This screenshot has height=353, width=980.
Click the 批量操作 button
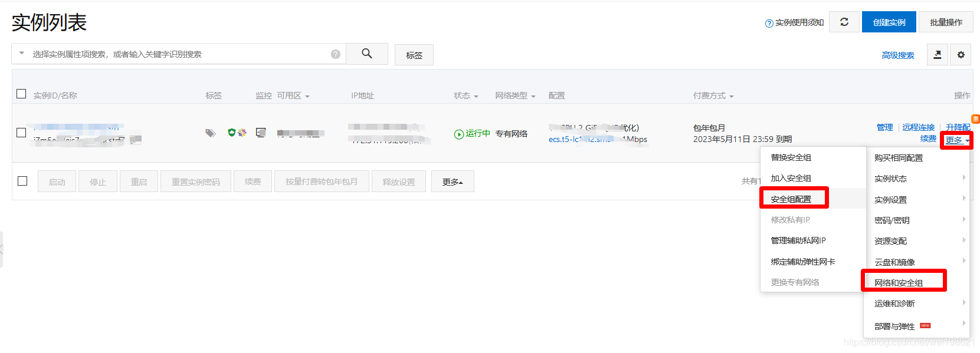click(x=946, y=22)
